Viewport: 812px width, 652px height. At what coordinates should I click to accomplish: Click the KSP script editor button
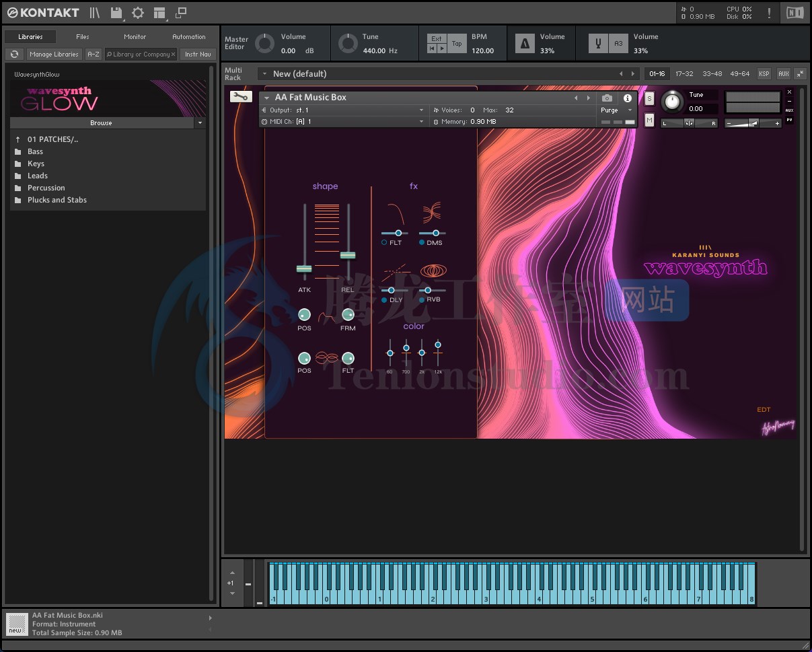(764, 74)
